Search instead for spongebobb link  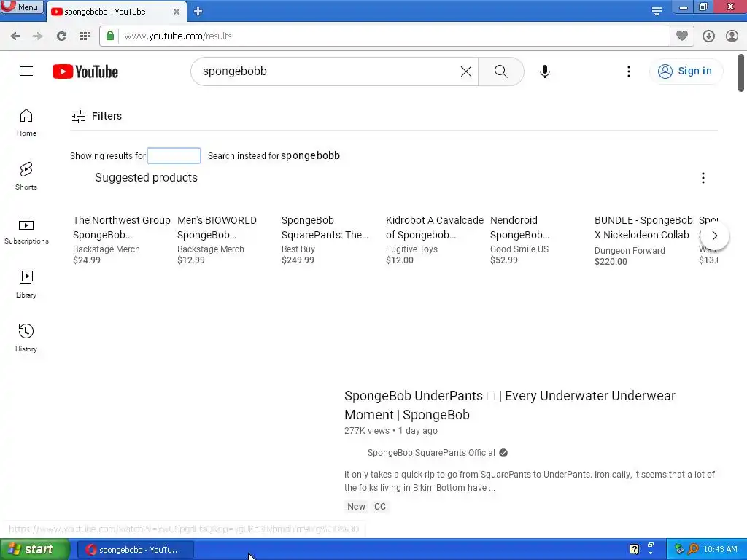pyautogui.click(x=310, y=155)
